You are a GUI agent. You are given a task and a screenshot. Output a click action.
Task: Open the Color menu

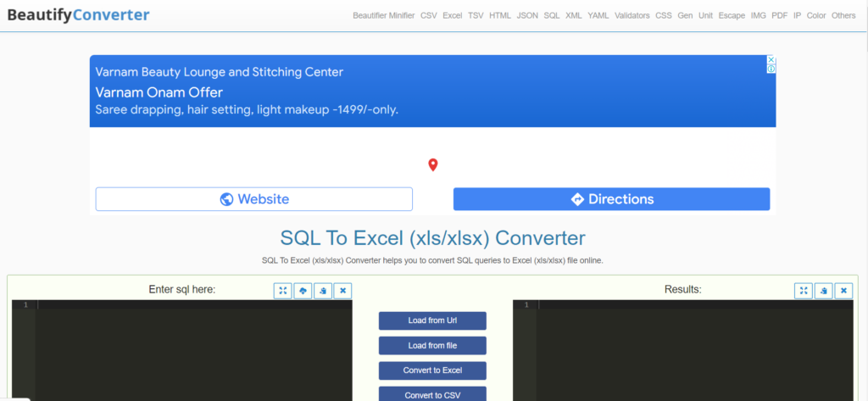pos(816,15)
